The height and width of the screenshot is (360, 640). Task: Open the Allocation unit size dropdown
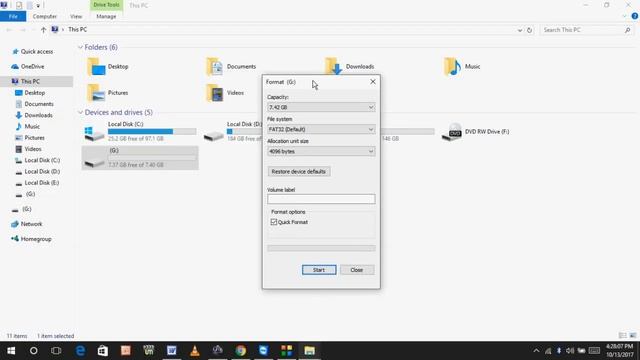click(321, 151)
